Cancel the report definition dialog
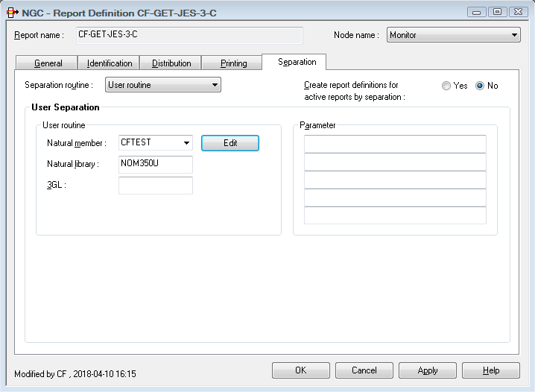The height and width of the screenshot is (392, 535). (364, 370)
